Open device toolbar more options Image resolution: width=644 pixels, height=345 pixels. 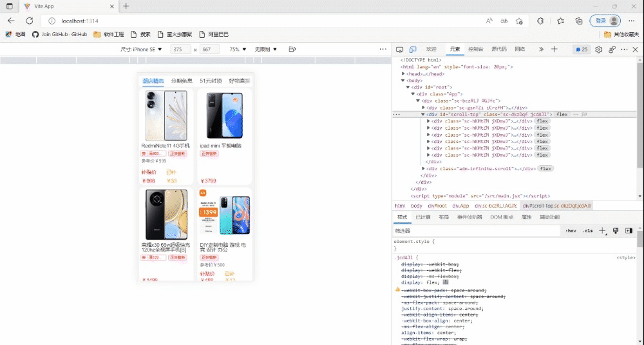tap(383, 50)
